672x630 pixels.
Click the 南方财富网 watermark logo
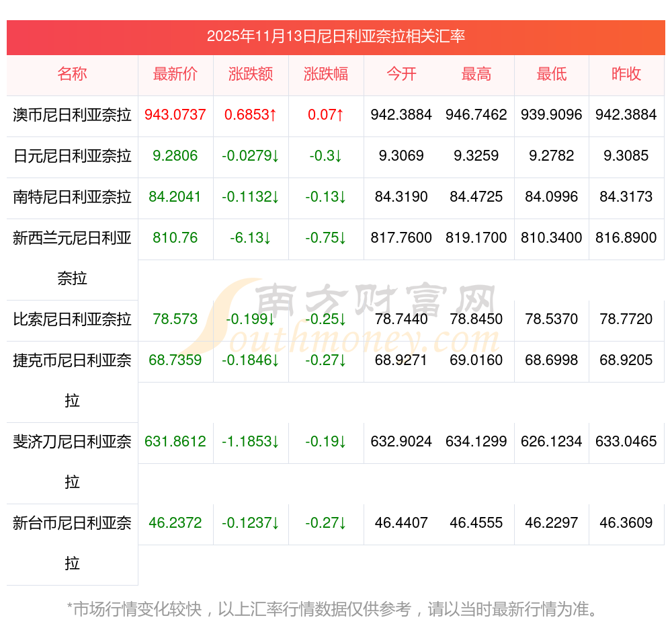pos(363,316)
